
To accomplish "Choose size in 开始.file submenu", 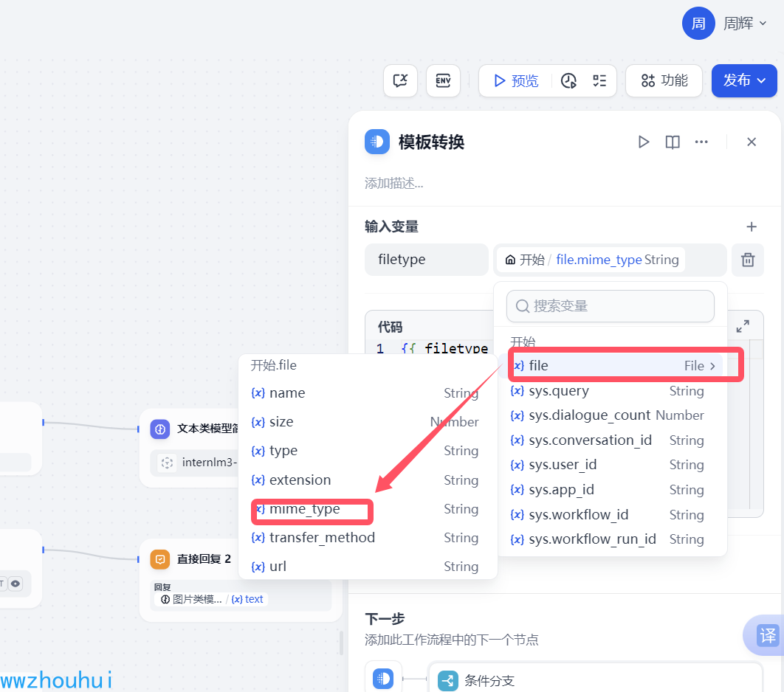I will 366,422.
